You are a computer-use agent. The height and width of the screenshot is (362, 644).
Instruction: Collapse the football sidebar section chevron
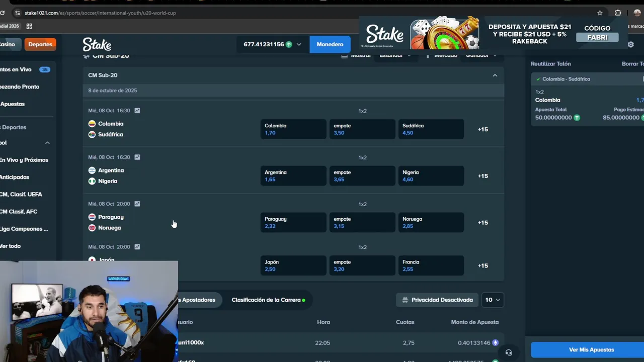pyautogui.click(x=47, y=143)
